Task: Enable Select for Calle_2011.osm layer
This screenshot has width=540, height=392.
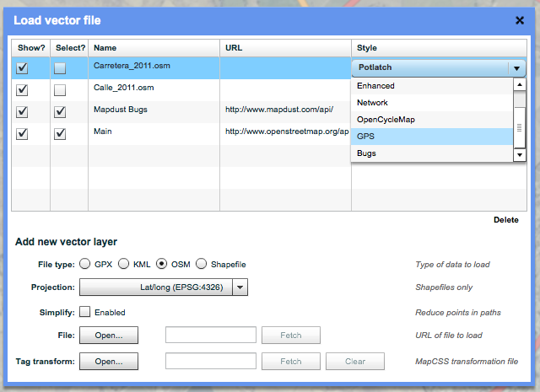Action: 60,89
